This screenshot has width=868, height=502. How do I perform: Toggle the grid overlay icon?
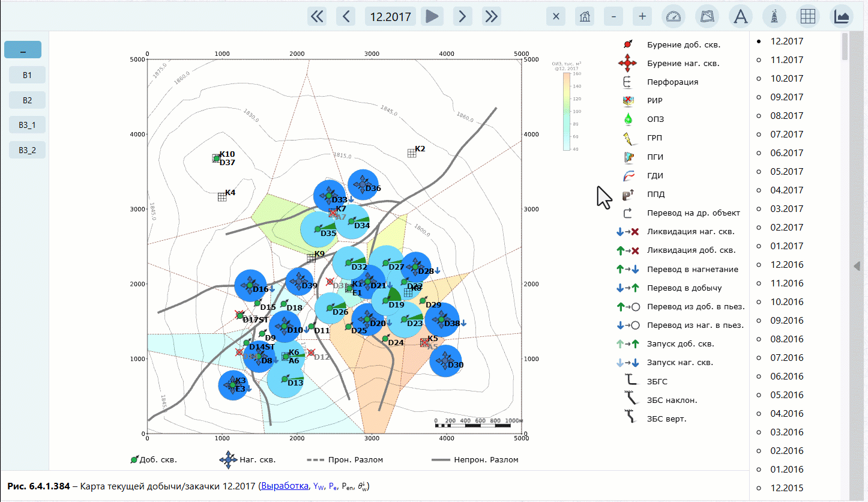(808, 16)
